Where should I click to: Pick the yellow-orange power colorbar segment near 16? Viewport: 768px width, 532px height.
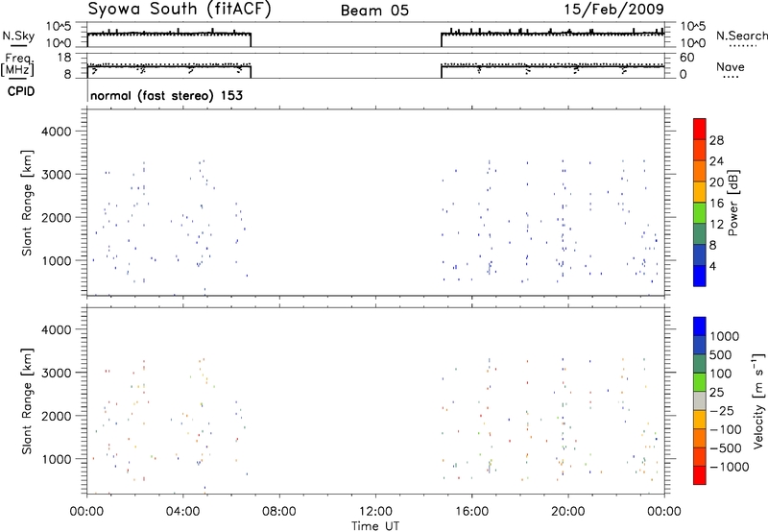700,192
